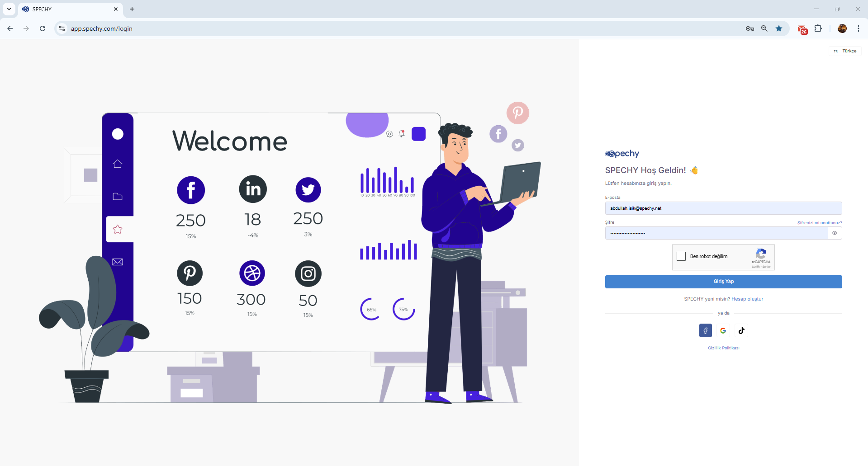Open the browser extensions puzzle icon
The image size is (868, 466).
point(818,28)
